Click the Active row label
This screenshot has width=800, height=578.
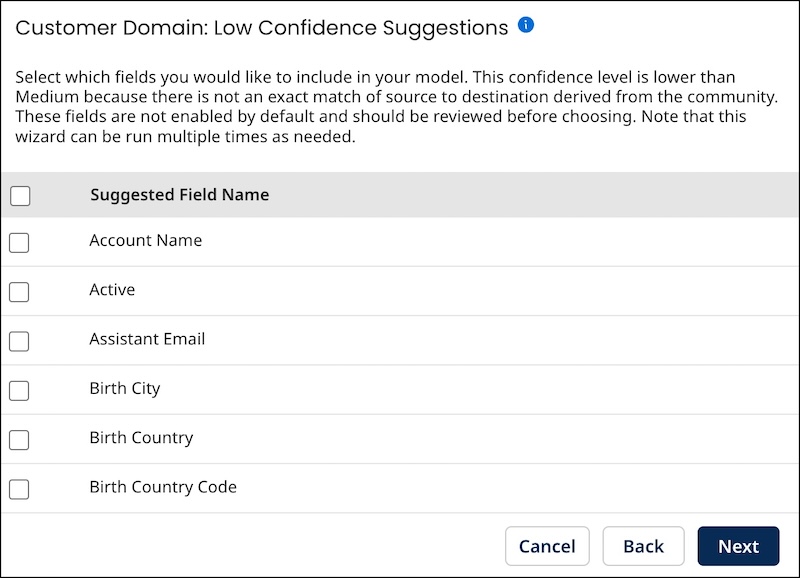pos(111,290)
